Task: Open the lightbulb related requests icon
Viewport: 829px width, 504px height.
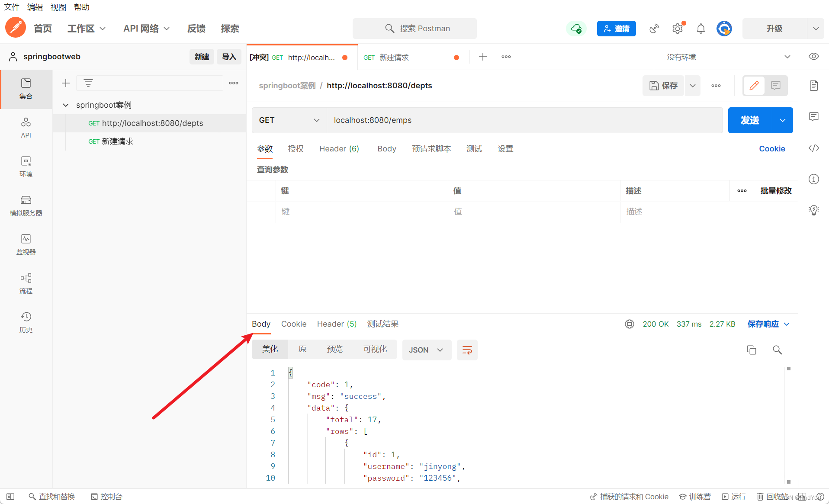Action: pyautogui.click(x=814, y=210)
